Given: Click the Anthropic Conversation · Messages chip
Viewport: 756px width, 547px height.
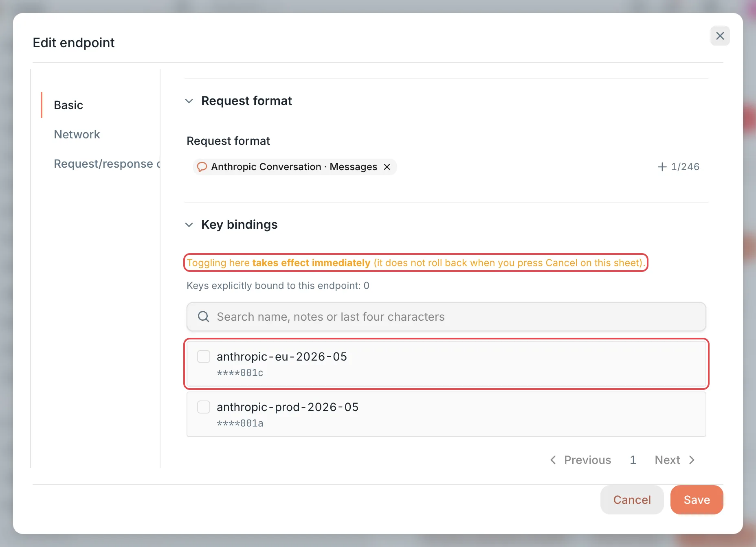Looking at the screenshot, I should click(294, 167).
